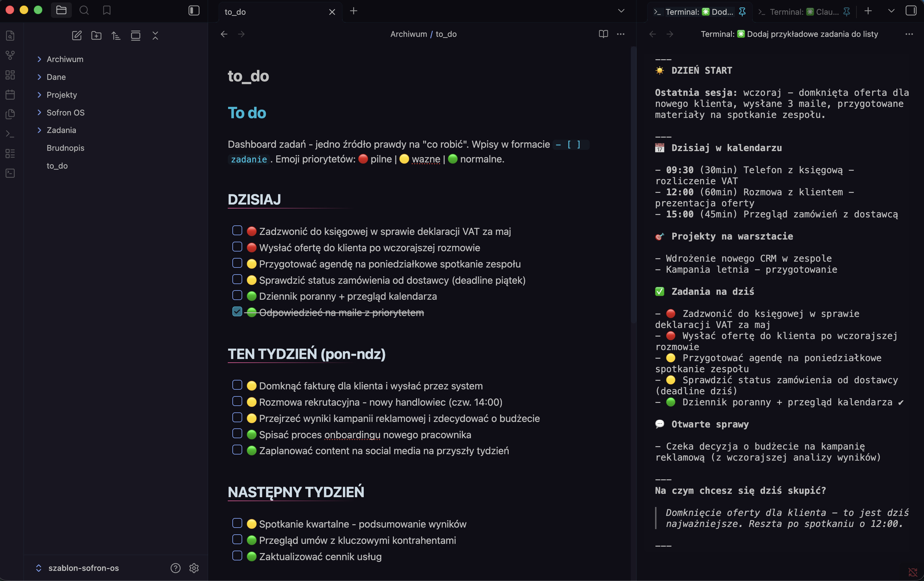Toggle the right sidebar icon

click(x=911, y=10)
